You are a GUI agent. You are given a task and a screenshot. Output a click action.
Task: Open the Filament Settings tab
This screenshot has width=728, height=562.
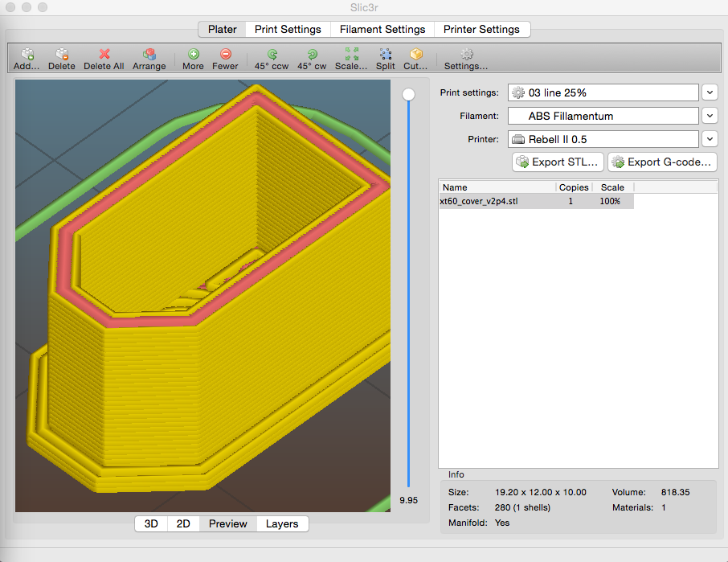[x=382, y=29]
